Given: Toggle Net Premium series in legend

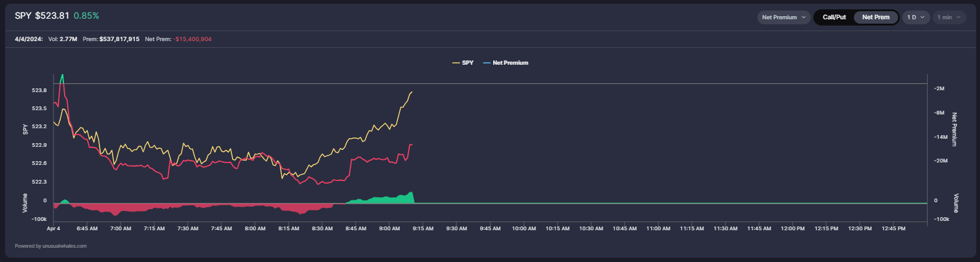Looking at the screenshot, I should (506, 63).
